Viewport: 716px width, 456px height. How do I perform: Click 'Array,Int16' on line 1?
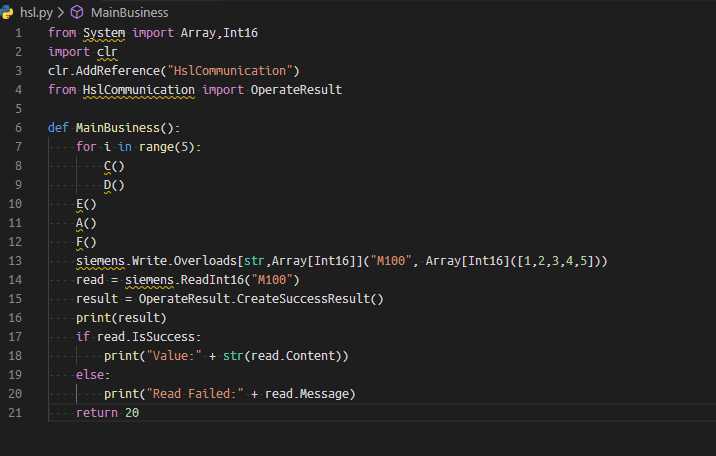tap(219, 33)
